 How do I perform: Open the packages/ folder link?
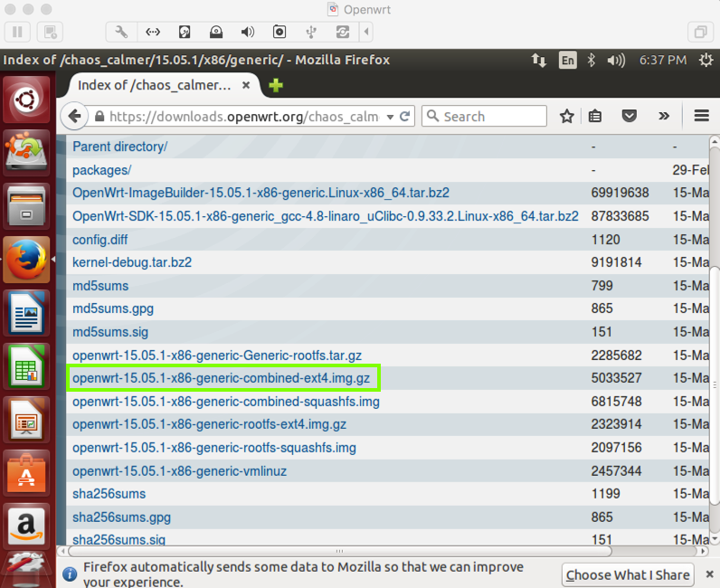click(102, 170)
